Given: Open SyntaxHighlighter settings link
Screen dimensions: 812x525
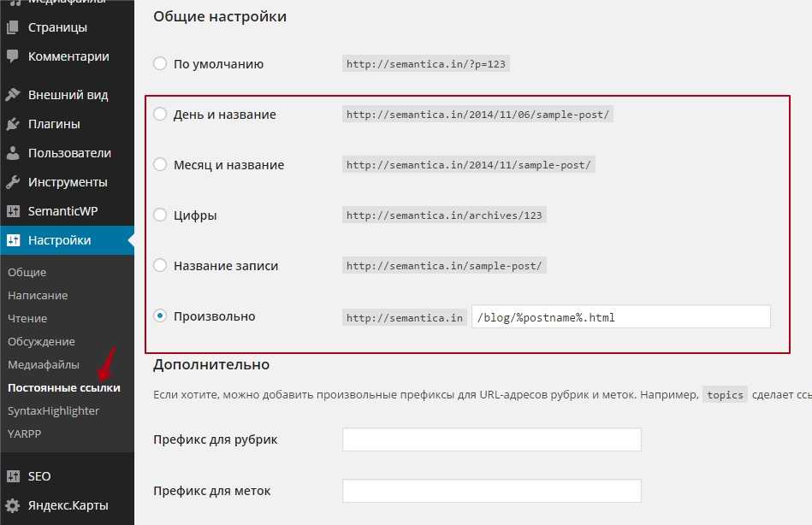Looking at the screenshot, I should click(53, 410).
